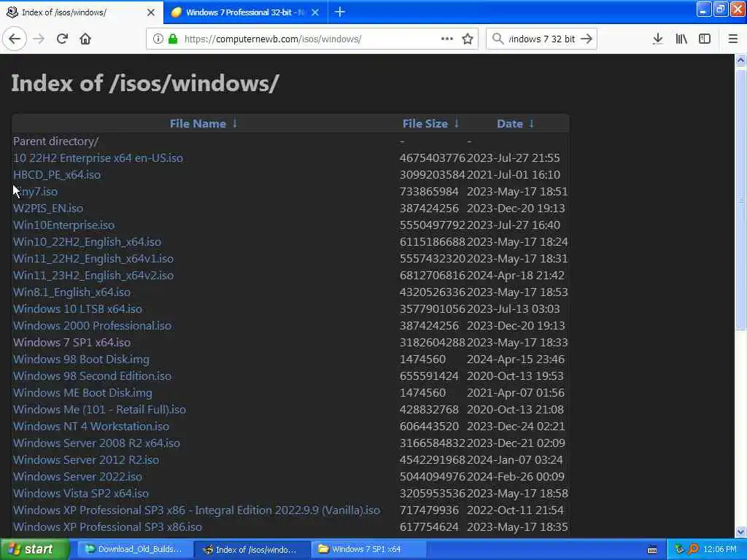Image resolution: width=747 pixels, height=560 pixels.
Task: Download W2PIS_EN.iso
Action: [48, 208]
